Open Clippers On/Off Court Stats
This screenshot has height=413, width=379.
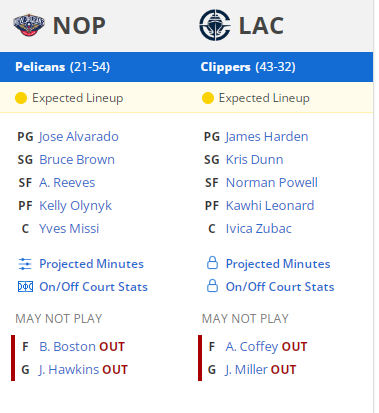tap(280, 287)
